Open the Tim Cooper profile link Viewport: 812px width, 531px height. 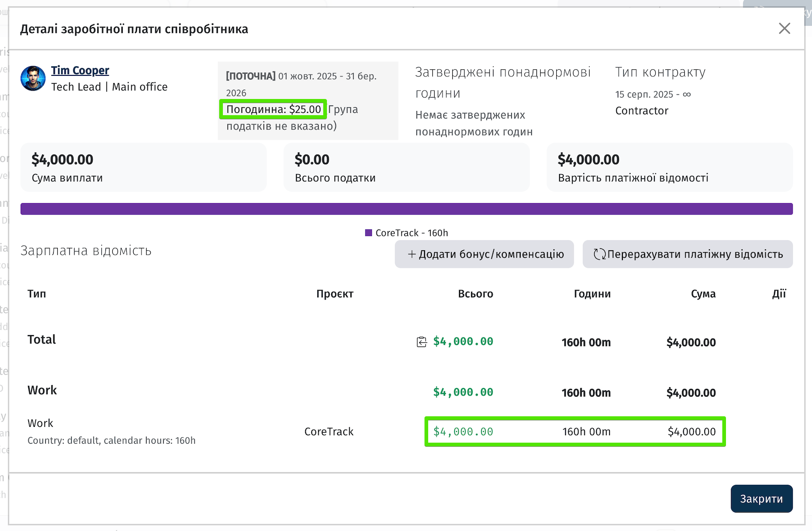80,70
